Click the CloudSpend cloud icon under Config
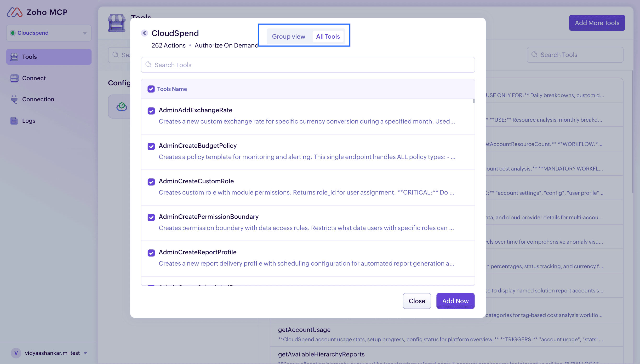The width and height of the screenshot is (640, 364). click(122, 107)
